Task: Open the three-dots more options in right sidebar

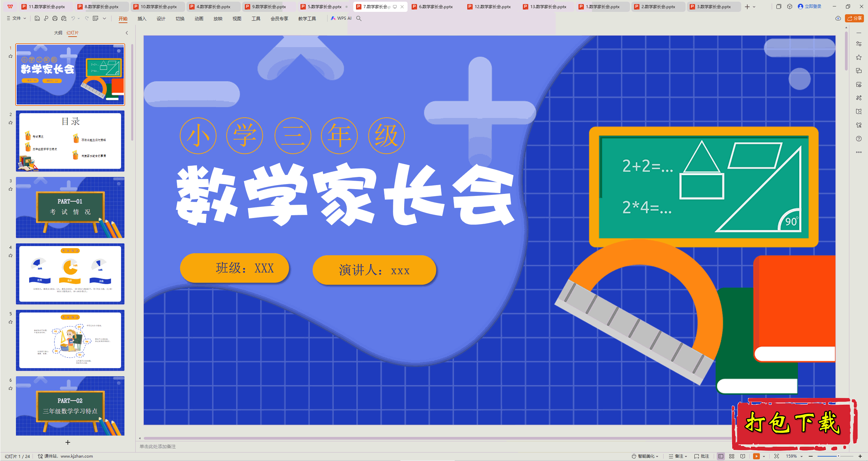Action: (859, 152)
